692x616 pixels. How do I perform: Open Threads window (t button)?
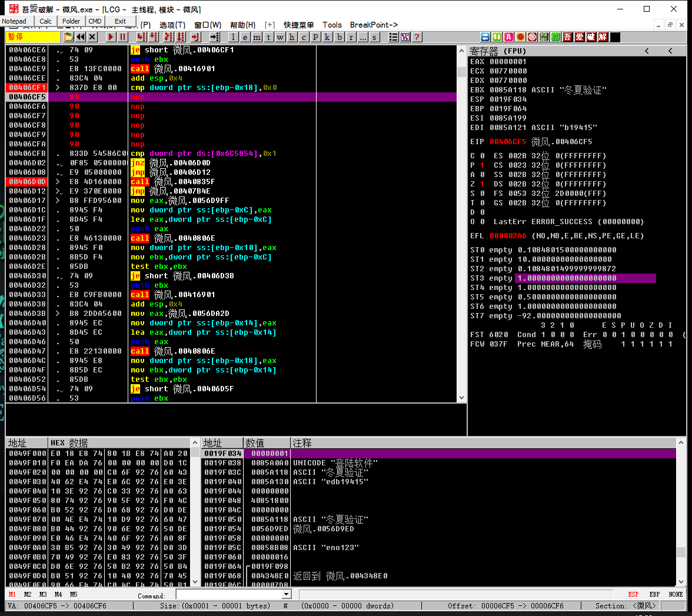268,37
